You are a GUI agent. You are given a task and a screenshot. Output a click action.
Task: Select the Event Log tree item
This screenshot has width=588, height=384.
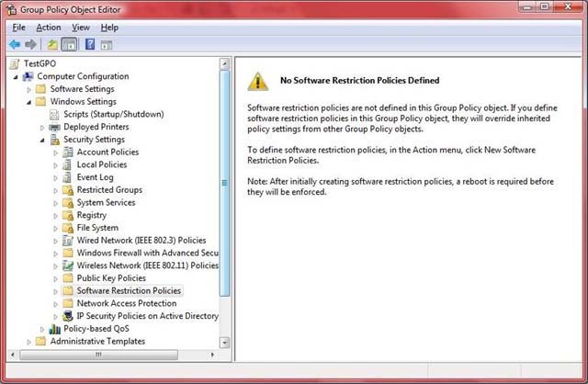95,177
